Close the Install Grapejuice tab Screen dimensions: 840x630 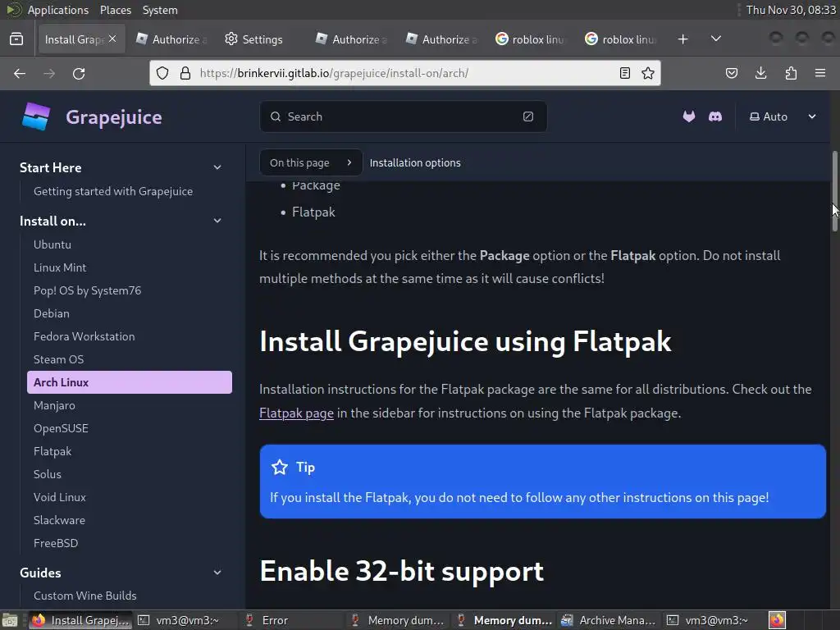(x=112, y=39)
